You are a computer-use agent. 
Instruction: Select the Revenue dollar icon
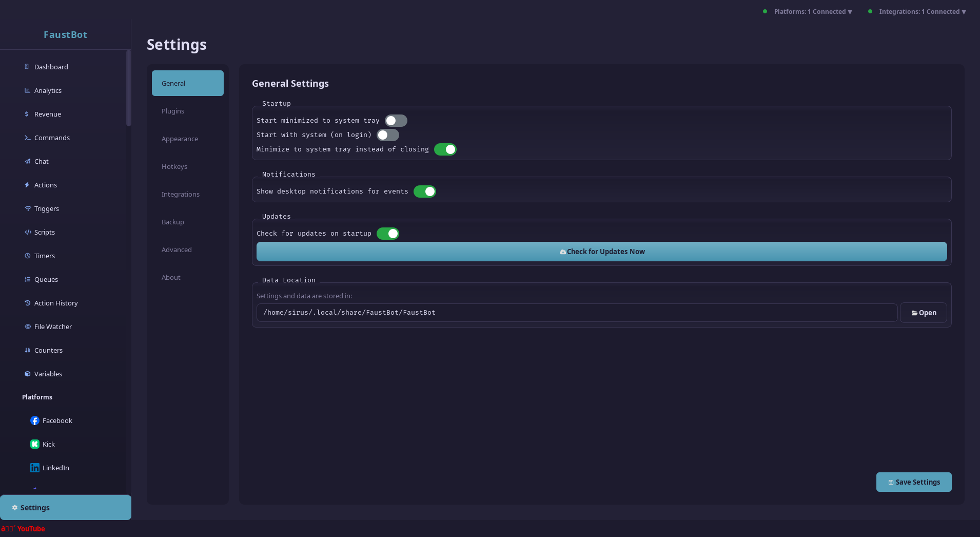[27, 114]
